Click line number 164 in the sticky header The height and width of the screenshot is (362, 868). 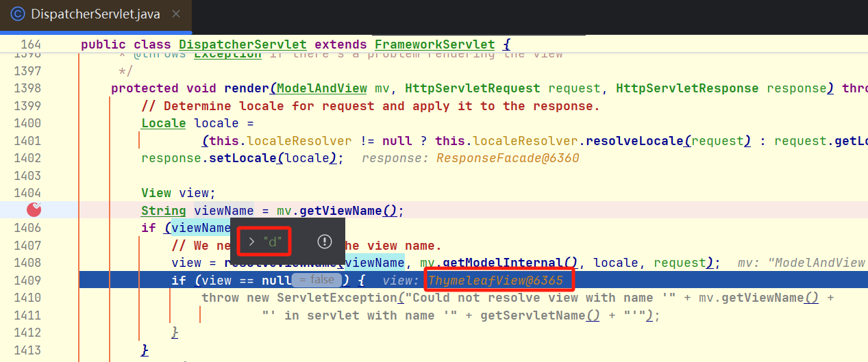tap(31, 44)
